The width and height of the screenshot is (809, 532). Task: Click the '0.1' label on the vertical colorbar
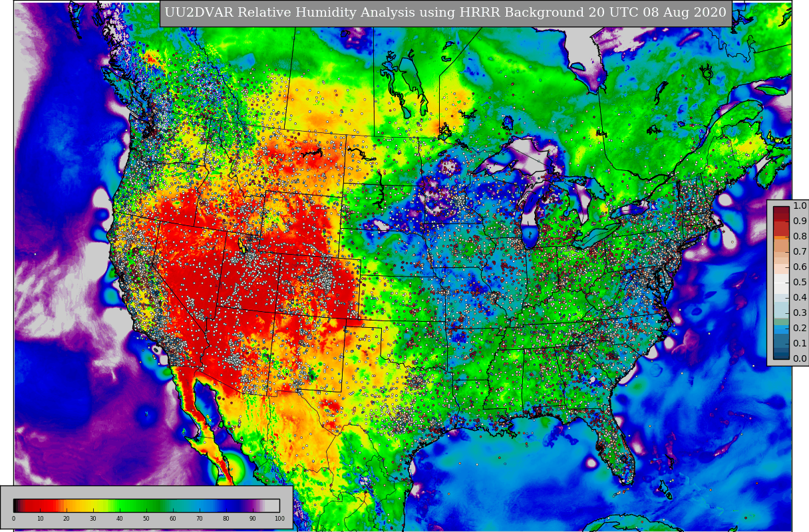tap(800, 343)
